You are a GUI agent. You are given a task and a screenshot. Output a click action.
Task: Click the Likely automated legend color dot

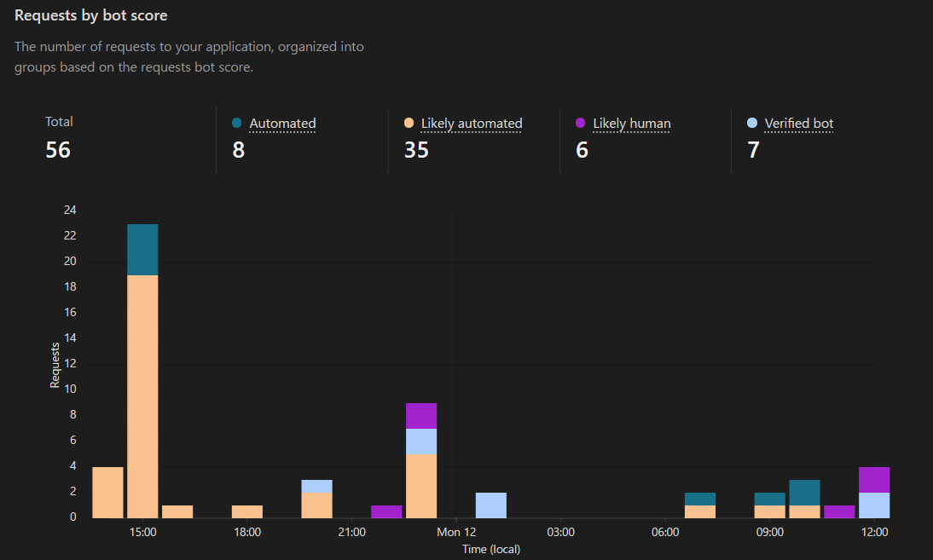click(409, 123)
